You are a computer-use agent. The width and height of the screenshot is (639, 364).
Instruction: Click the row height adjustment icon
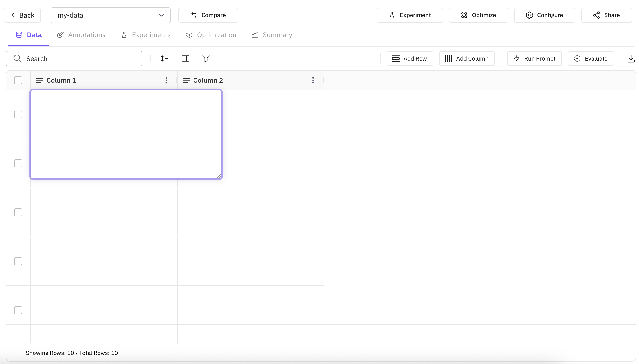point(165,58)
